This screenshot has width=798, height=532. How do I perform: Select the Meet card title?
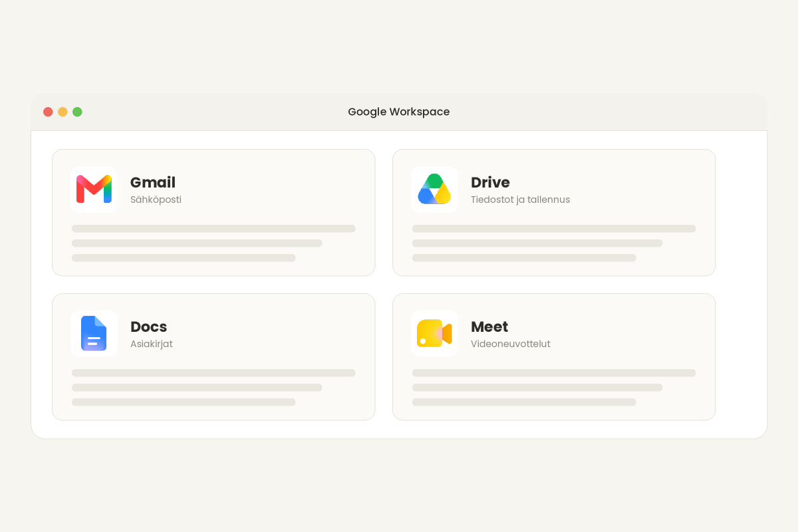click(489, 327)
